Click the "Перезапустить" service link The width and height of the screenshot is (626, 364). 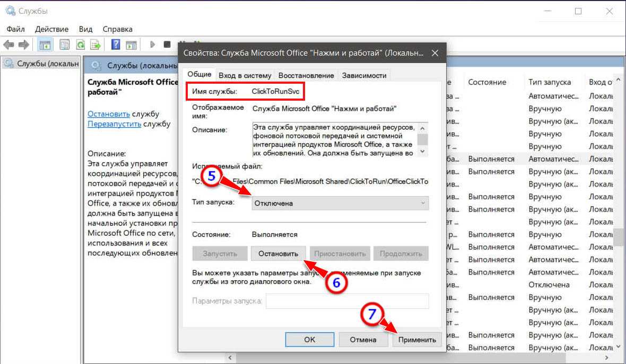114,124
